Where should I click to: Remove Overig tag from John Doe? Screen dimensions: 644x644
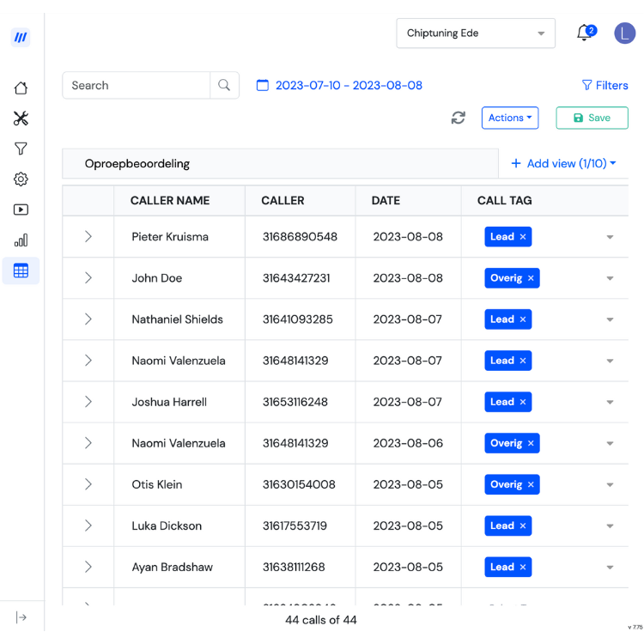coord(531,278)
